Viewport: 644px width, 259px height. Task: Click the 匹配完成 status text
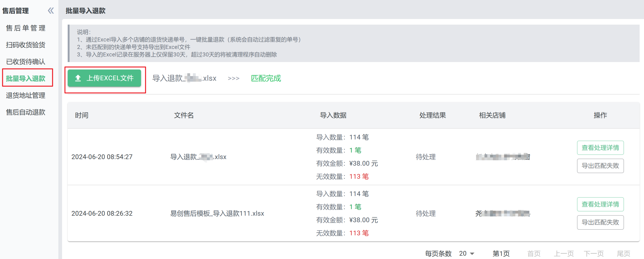click(266, 78)
